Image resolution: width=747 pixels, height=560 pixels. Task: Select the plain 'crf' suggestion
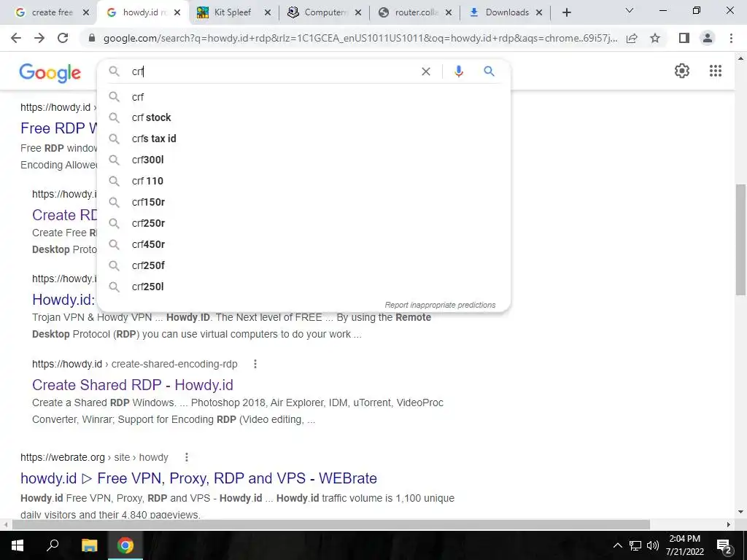pos(304,97)
